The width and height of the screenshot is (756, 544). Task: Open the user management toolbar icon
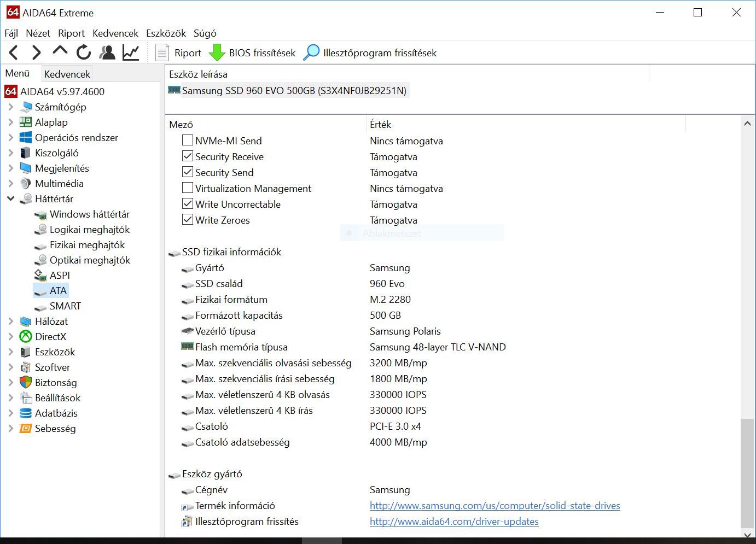(107, 52)
